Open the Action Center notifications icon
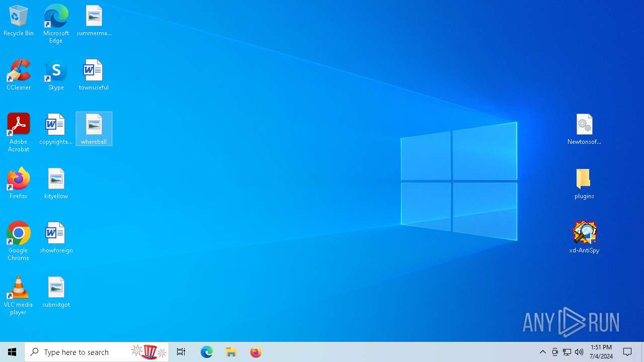The image size is (644, 362). 627,352
